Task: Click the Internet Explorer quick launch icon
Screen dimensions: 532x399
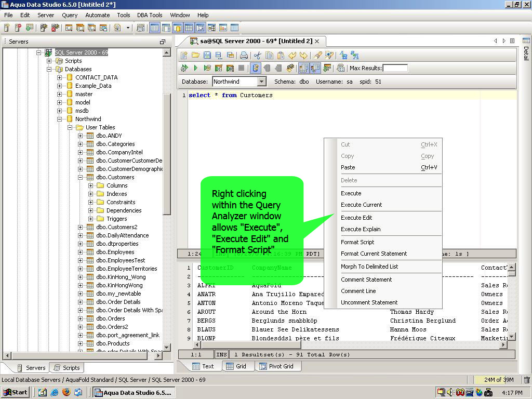Action: [x=54, y=392]
